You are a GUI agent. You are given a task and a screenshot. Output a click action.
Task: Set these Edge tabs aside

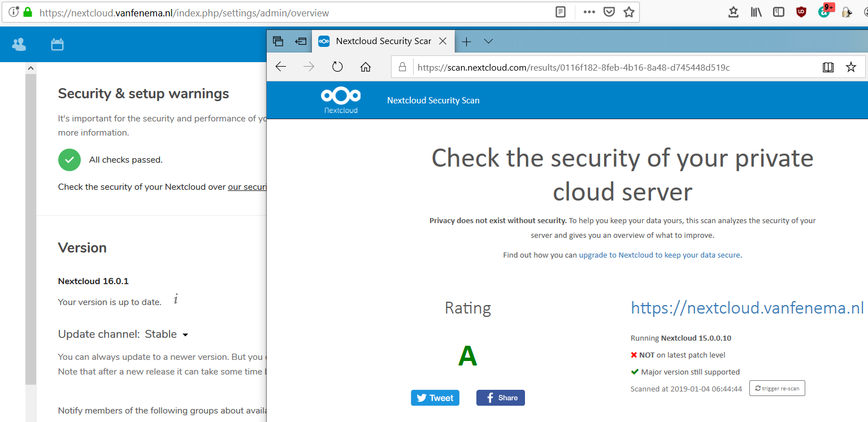[301, 41]
